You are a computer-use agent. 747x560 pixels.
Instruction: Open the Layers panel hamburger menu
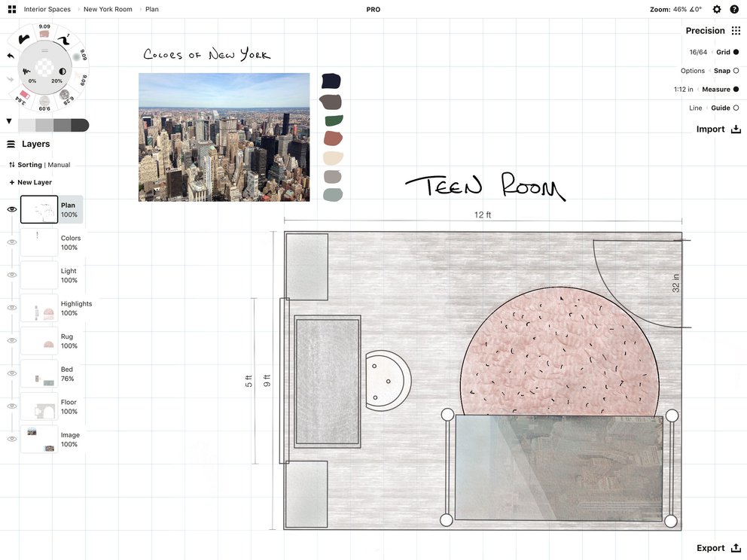click(x=11, y=144)
